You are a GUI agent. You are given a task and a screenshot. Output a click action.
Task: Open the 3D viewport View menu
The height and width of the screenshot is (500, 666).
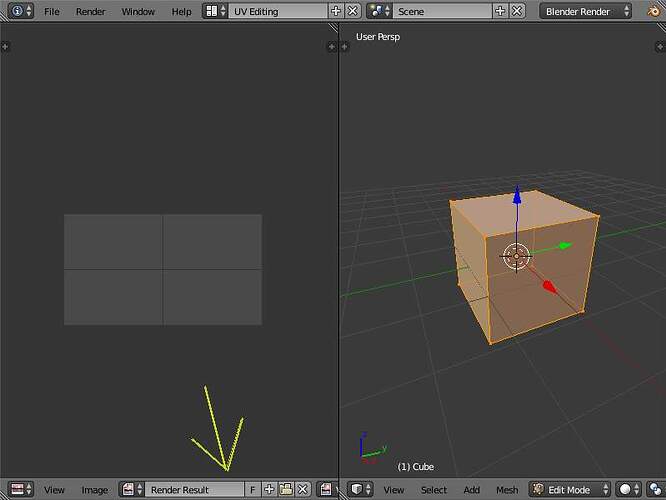[393, 490]
